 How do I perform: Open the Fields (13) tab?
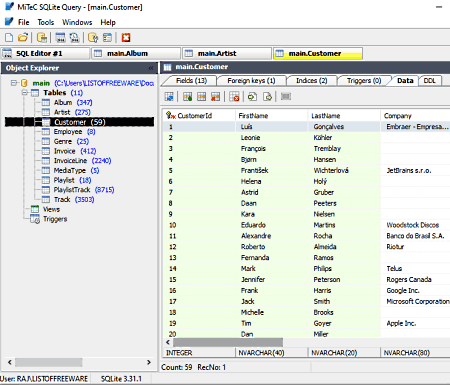point(191,81)
